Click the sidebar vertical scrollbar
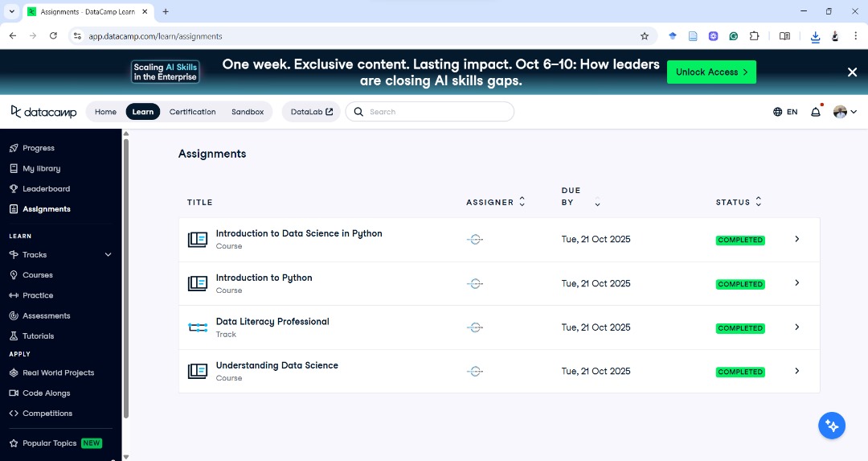Viewport: 868px width, 461px height. point(125,277)
